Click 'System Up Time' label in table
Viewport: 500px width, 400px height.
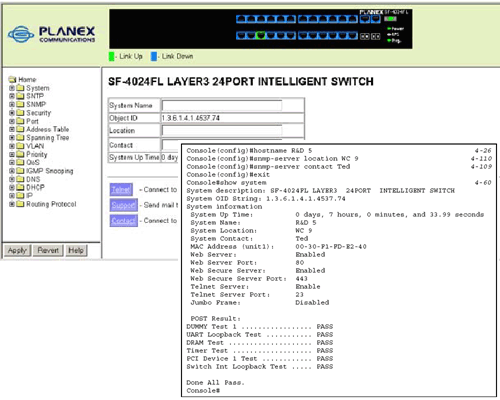(134, 157)
